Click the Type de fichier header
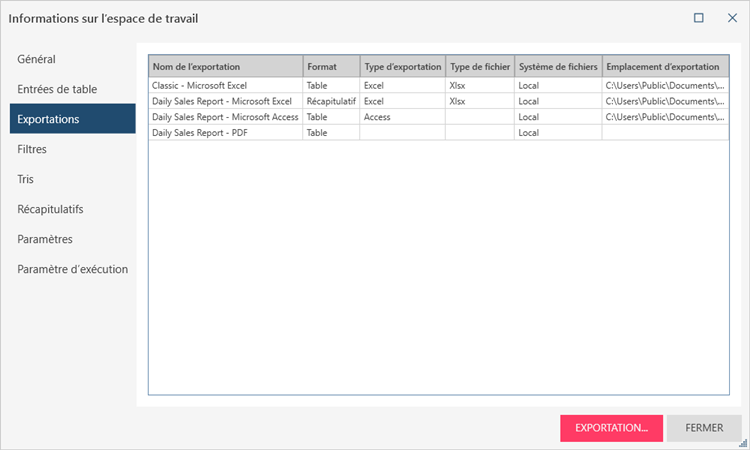Image resolution: width=750 pixels, height=450 pixels. click(480, 67)
